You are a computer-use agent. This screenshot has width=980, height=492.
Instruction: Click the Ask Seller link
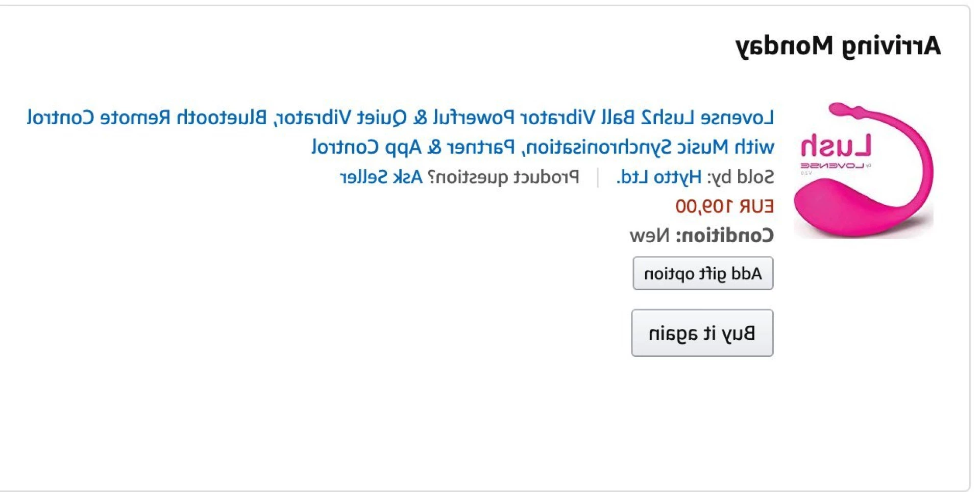[x=381, y=177]
